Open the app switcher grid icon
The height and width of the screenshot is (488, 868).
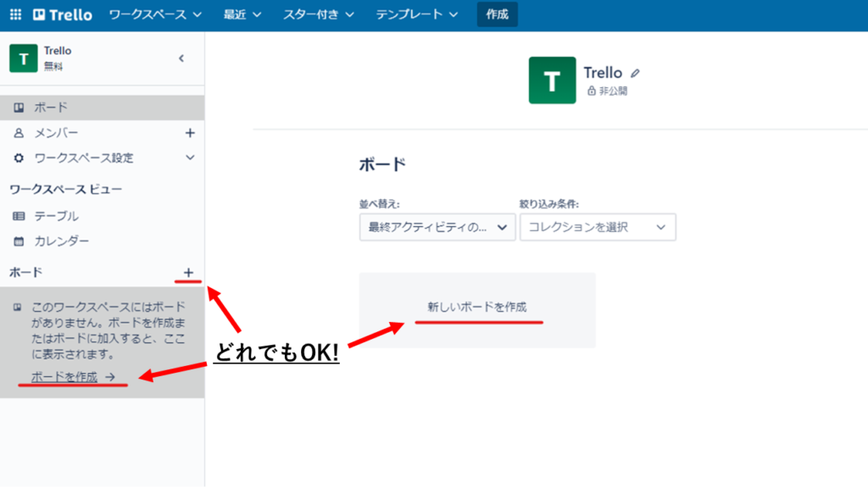(x=14, y=14)
